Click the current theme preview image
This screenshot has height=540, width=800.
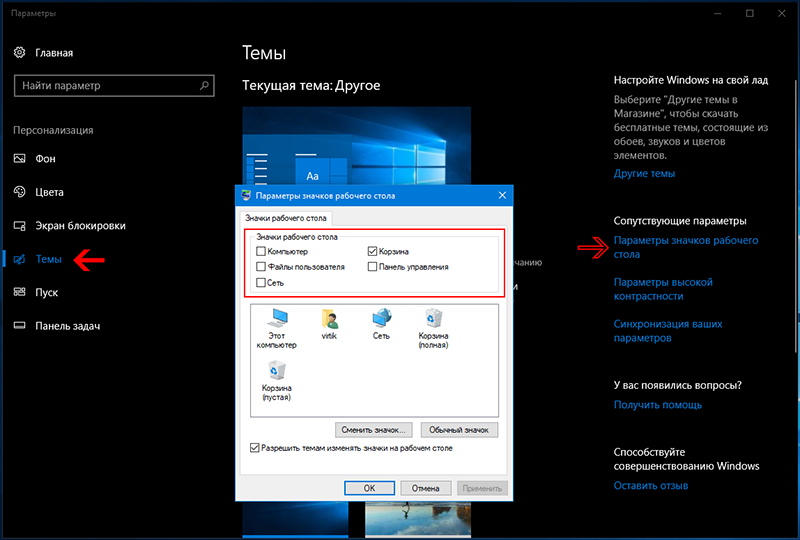(356, 145)
